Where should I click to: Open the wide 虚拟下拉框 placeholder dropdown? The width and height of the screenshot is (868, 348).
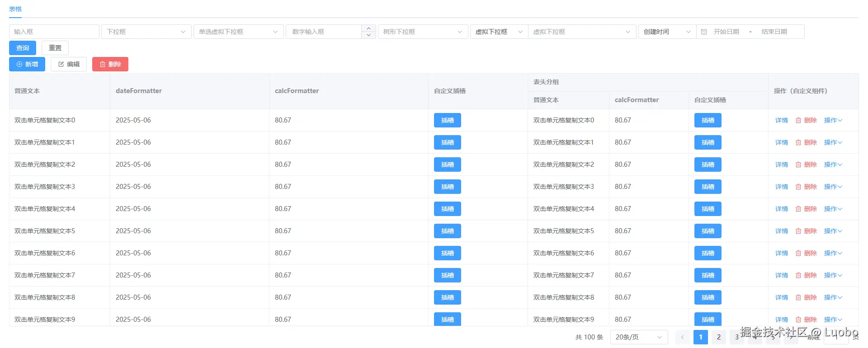[x=582, y=32]
